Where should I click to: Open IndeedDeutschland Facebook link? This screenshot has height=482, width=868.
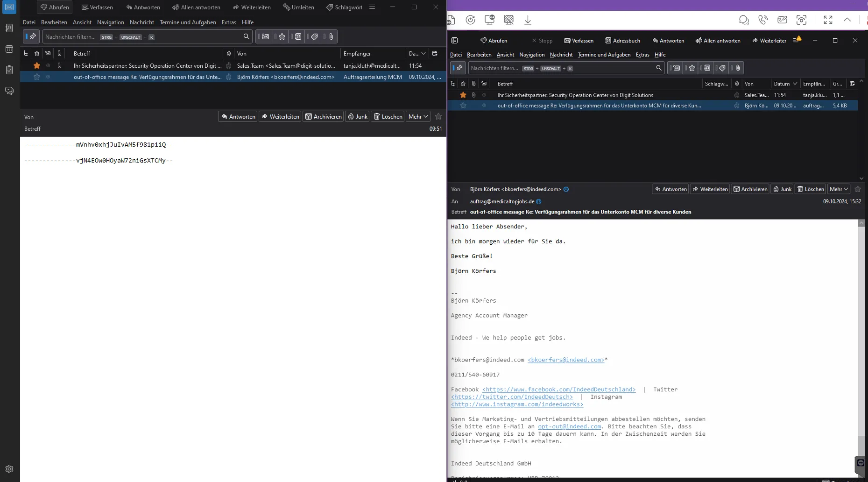[x=559, y=389]
